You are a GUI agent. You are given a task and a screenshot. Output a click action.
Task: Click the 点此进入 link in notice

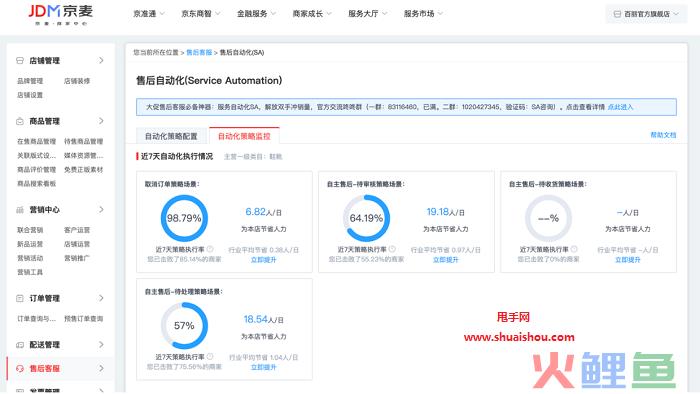tap(621, 107)
